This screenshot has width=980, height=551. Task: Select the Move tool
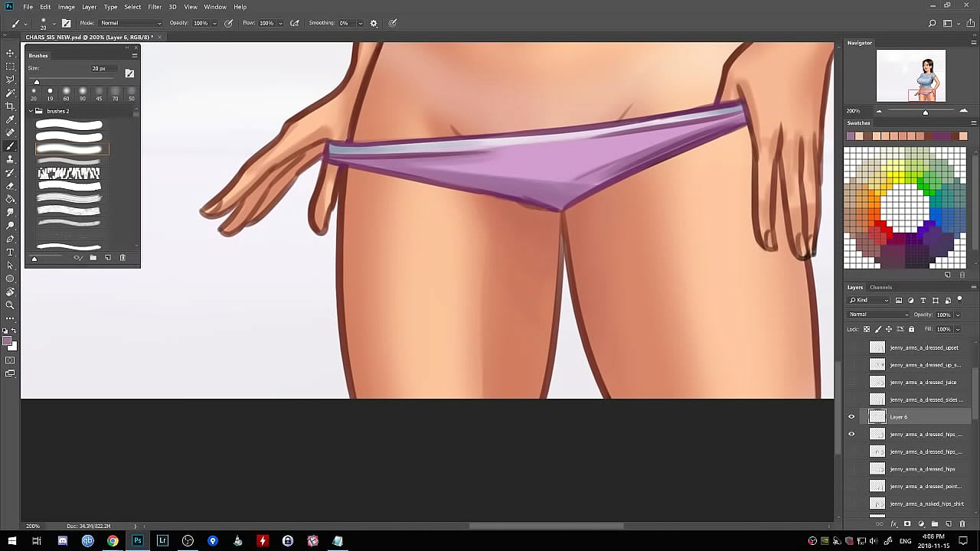click(x=10, y=53)
